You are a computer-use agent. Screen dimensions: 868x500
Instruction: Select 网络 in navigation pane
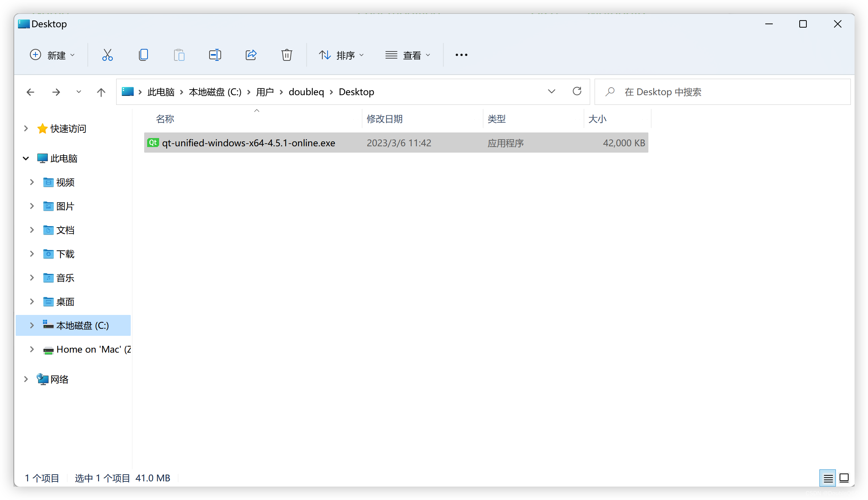(x=53, y=379)
